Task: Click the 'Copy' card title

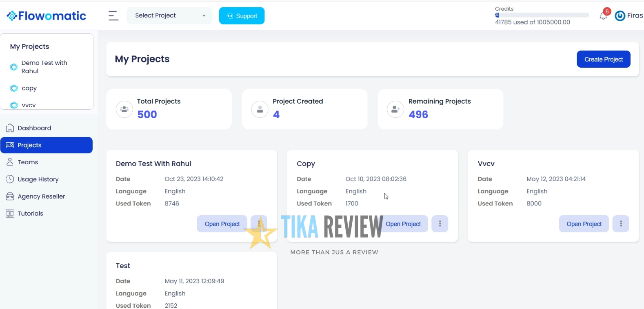Action: point(306,164)
